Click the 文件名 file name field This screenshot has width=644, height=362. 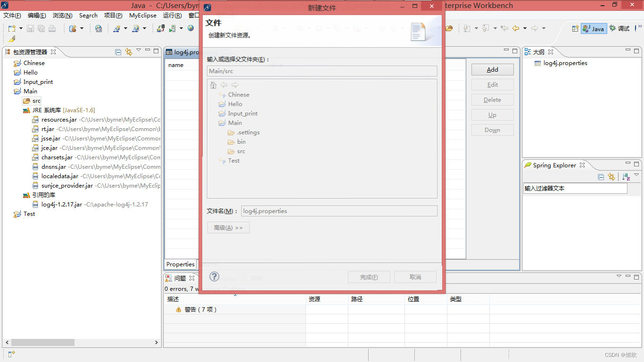tap(339, 211)
